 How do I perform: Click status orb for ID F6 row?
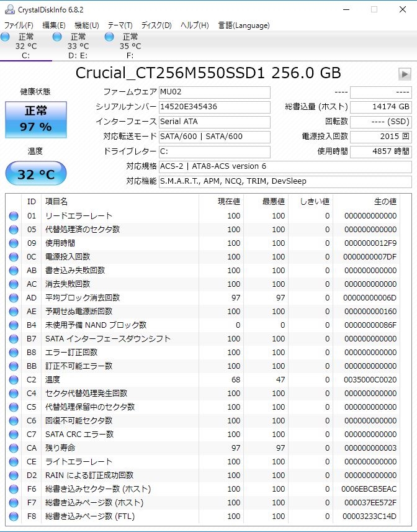(x=14, y=489)
